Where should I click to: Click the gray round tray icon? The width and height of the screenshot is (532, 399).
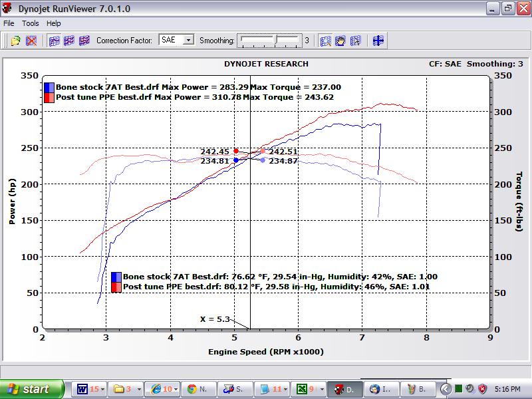(470, 388)
